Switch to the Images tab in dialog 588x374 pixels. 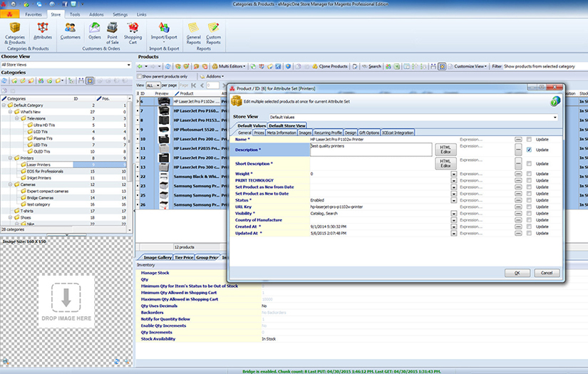tap(305, 133)
